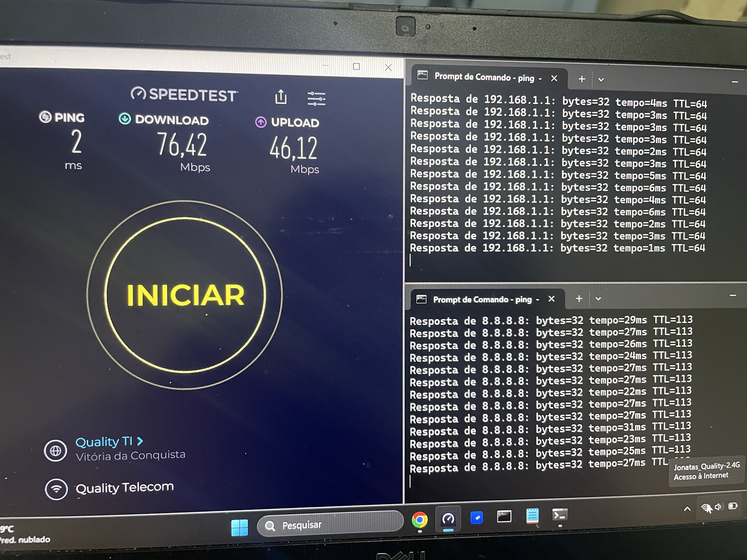Screen dimensions: 747x560
Task: Expand the top terminal tab dropdown chevron
Action: (601, 80)
